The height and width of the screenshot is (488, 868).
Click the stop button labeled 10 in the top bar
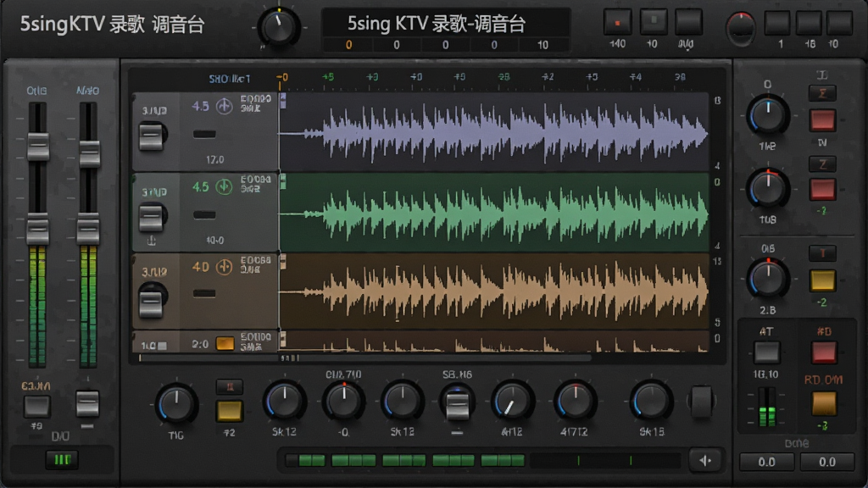click(654, 21)
